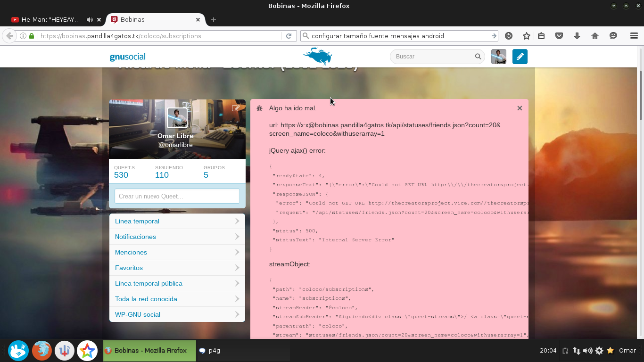Open the downloads arrow icon

click(x=577, y=36)
